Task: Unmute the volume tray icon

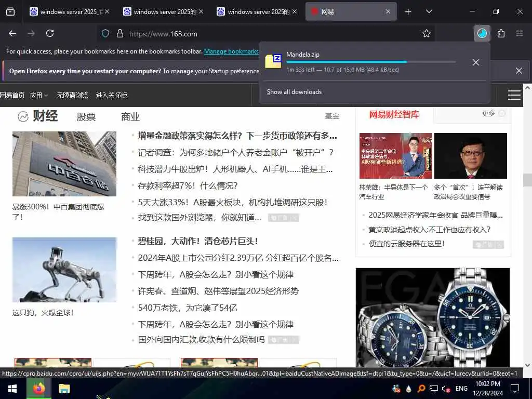Action: click(446, 389)
